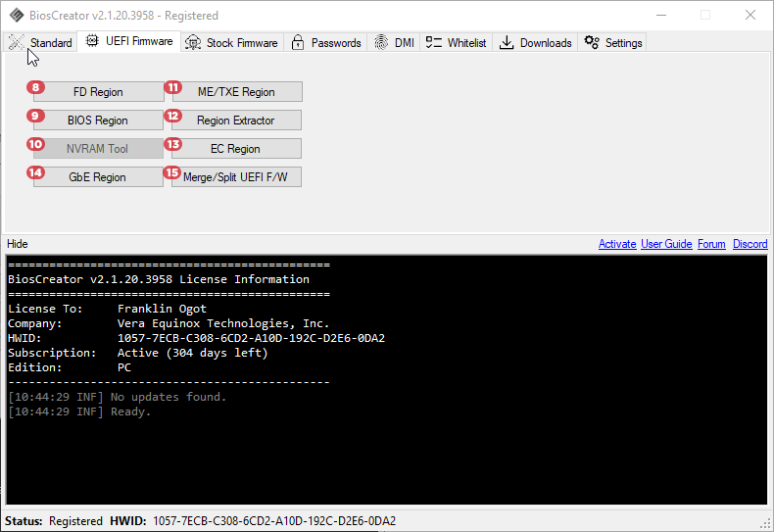Click the padlock icon for Passwords

pos(298,43)
